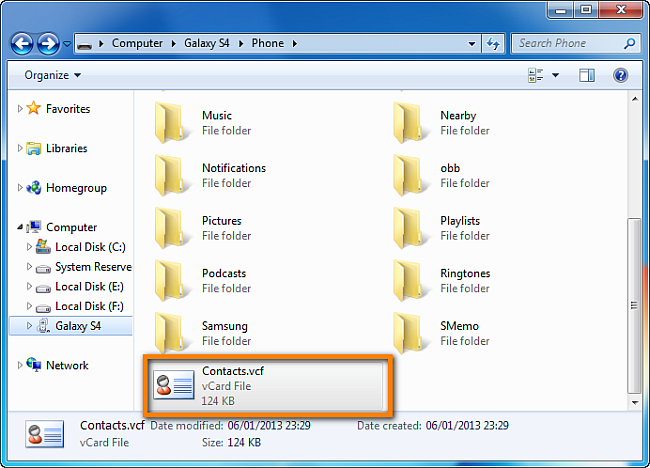Select Homegroup in the sidebar
This screenshot has height=468, width=650.
click(x=76, y=188)
